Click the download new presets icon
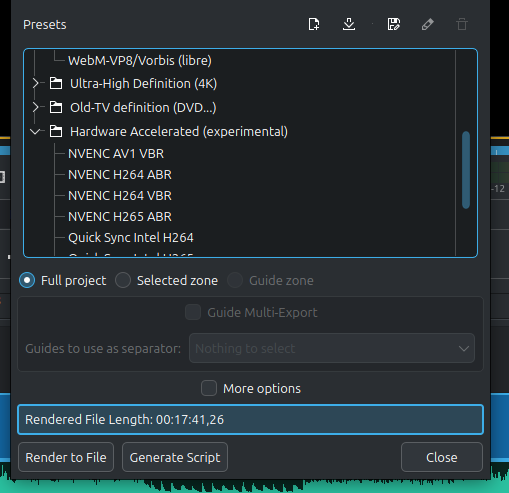Viewport: 509px width, 493px height. (x=349, y=24)
